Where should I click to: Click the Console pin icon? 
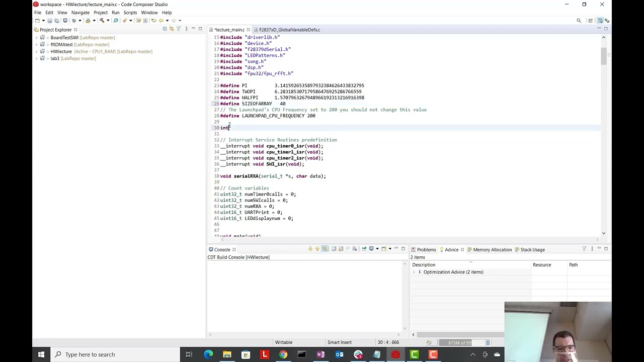(x=364, y=249)
